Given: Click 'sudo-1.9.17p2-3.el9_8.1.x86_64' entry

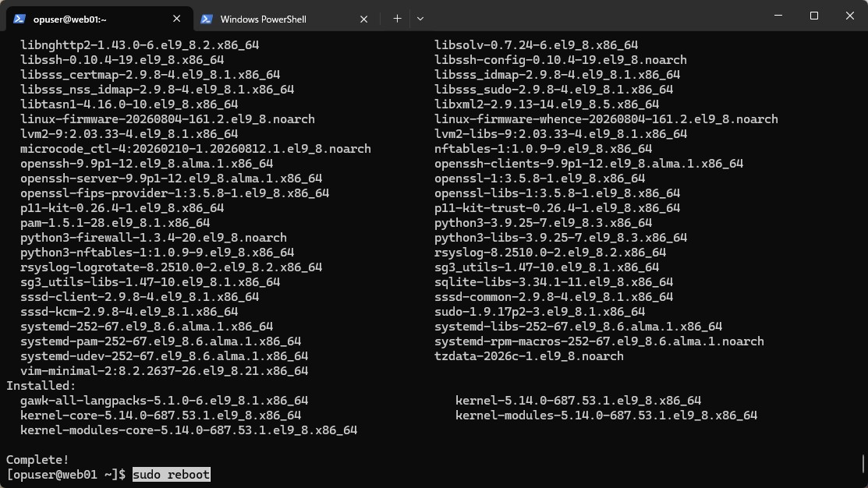Looking at the screenshot, I should pos(540,312).
